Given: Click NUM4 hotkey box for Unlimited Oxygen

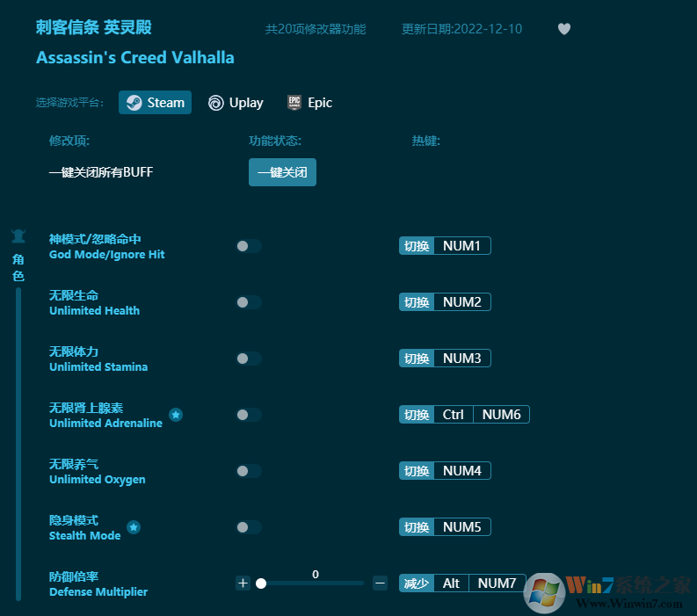Looking at the screenshot, I should pos(461,471).
